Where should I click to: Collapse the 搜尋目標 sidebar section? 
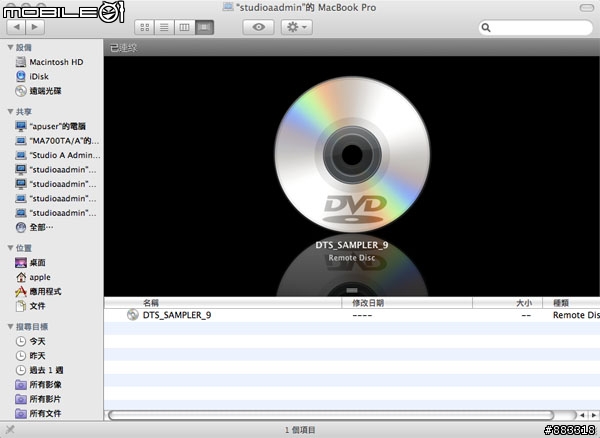coord(10,327)
